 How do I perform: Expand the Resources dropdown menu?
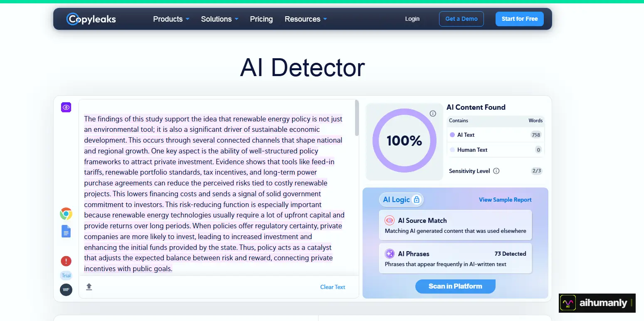click(x=306, y=19)
